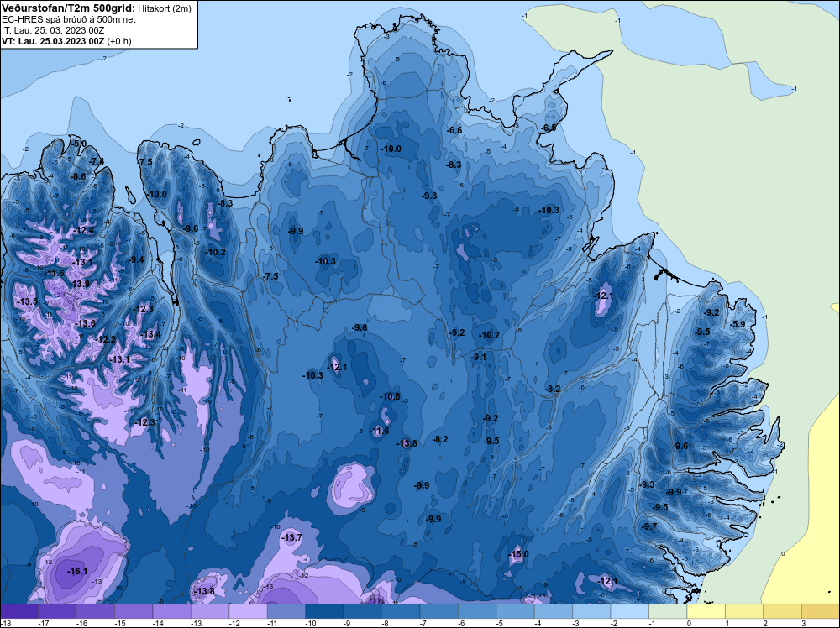This screenshot has width=840, height=628.
Task: Click the -5.0 temperature label
Action: pyautogui.click(x=79, y=144)
